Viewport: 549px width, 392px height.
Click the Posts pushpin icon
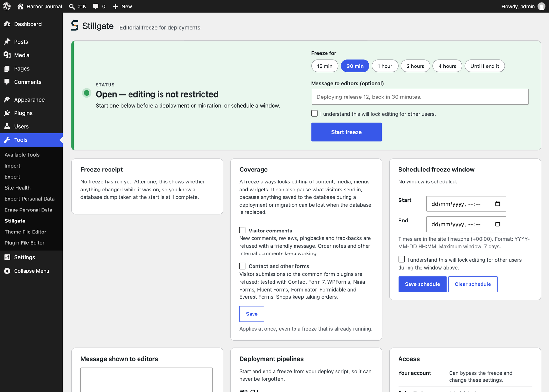(7, 42)
